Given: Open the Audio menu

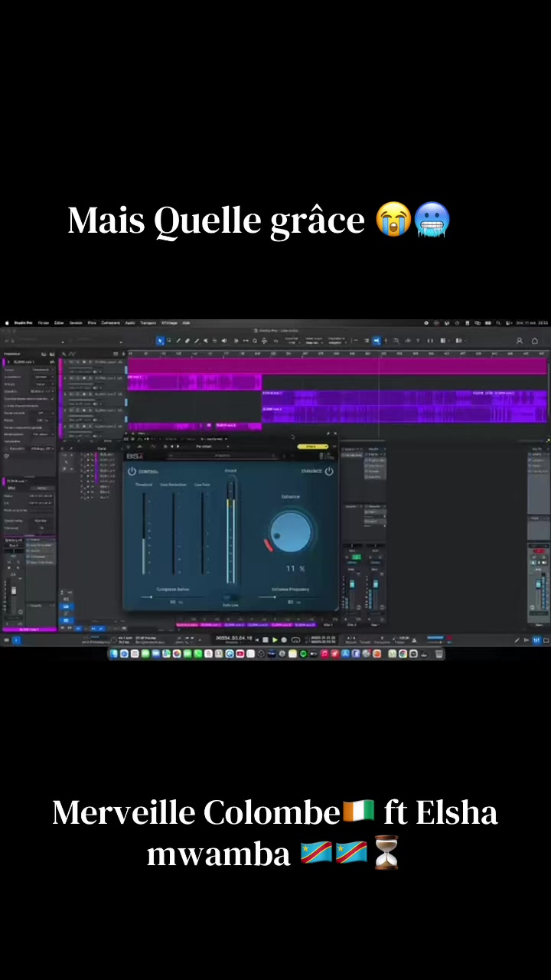Looking at the screenshot, I should pos(130,323).
